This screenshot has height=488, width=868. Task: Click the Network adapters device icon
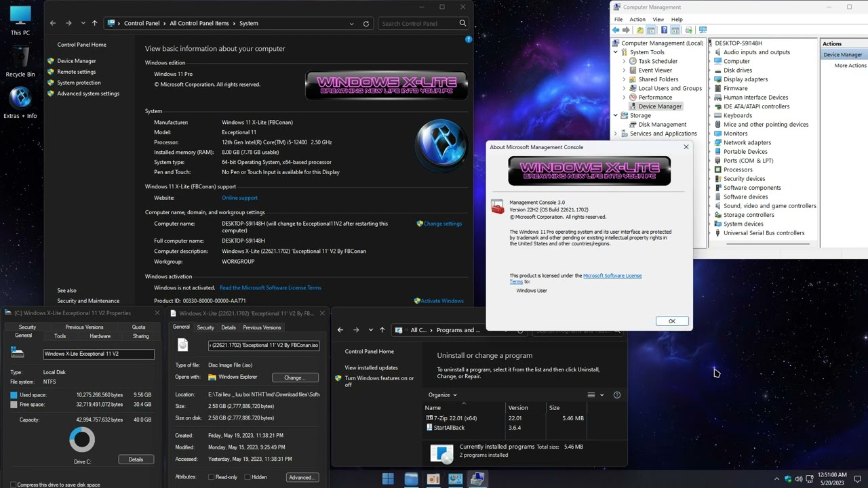click(x=718, y=142)
